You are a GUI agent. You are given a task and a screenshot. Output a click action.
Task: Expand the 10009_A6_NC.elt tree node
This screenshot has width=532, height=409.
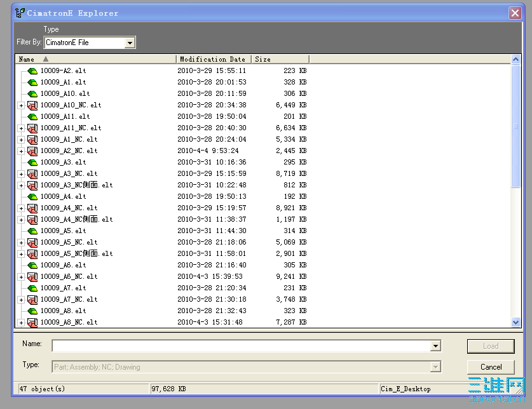22,277
